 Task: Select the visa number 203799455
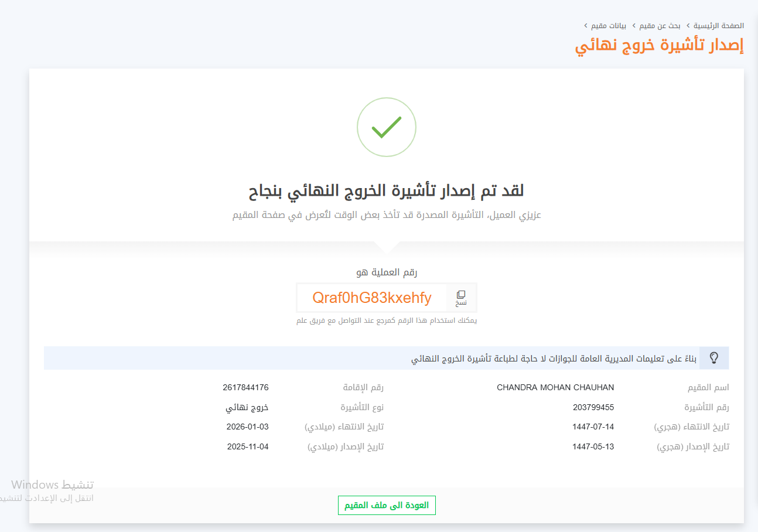(593, 407)
